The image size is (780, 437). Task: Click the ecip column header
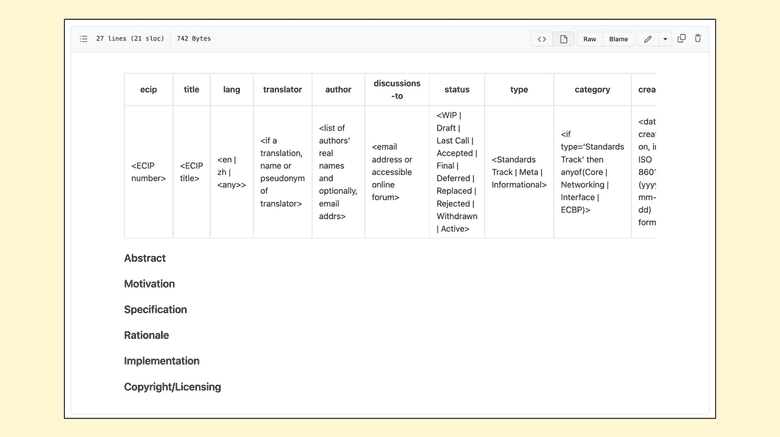click(x=148, y=90)
